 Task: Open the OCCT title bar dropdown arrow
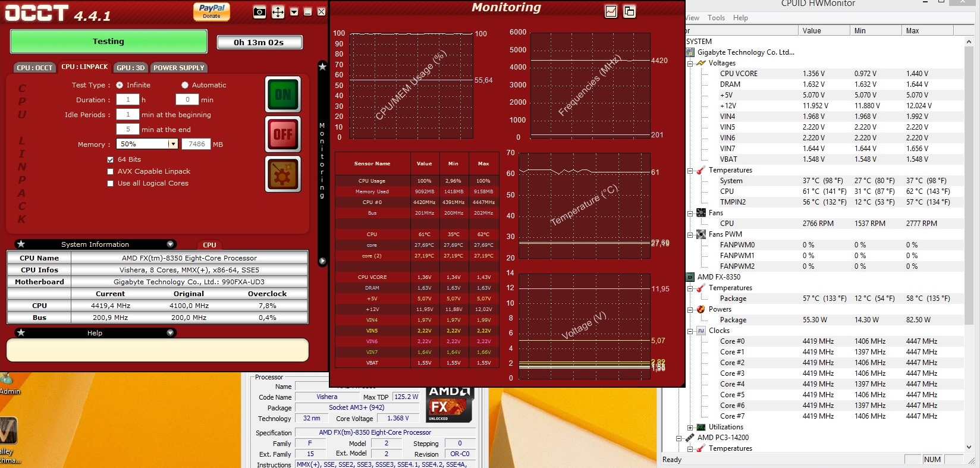(294, 12)
